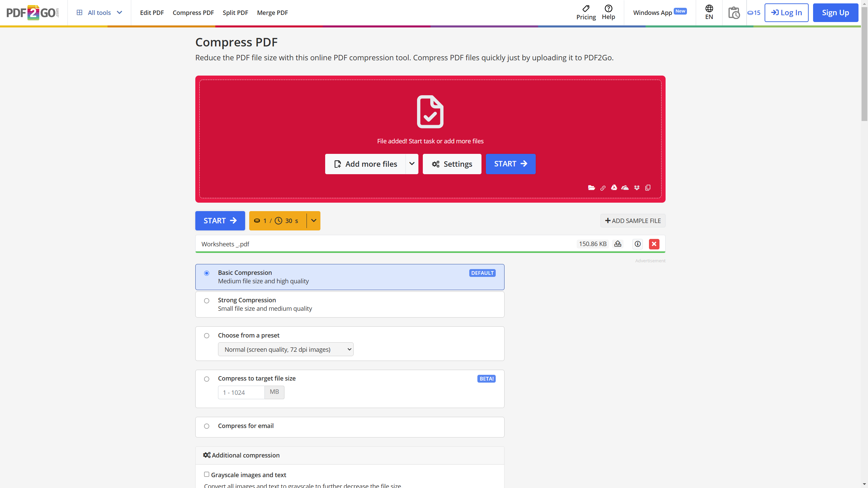
Task: Click the copy/clipboard icon in dropzone
Action: 648,188
